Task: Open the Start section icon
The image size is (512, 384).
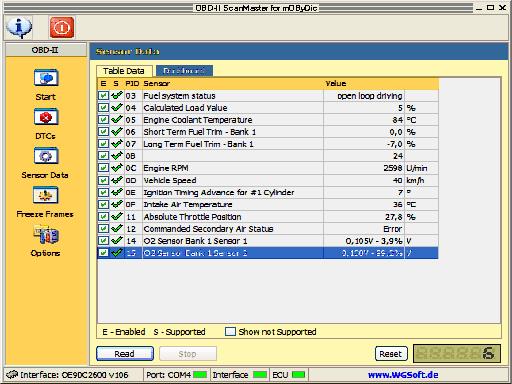Action: click(46, 78)
